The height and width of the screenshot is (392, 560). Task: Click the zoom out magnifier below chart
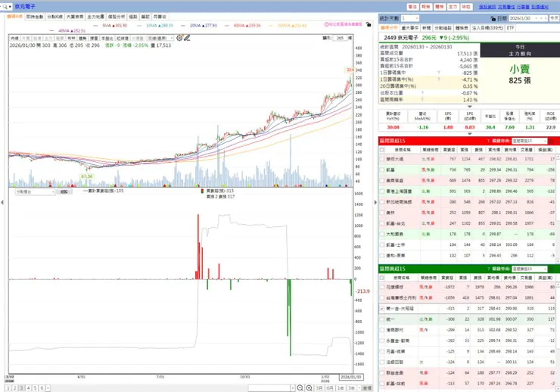[x=300, y=387]
